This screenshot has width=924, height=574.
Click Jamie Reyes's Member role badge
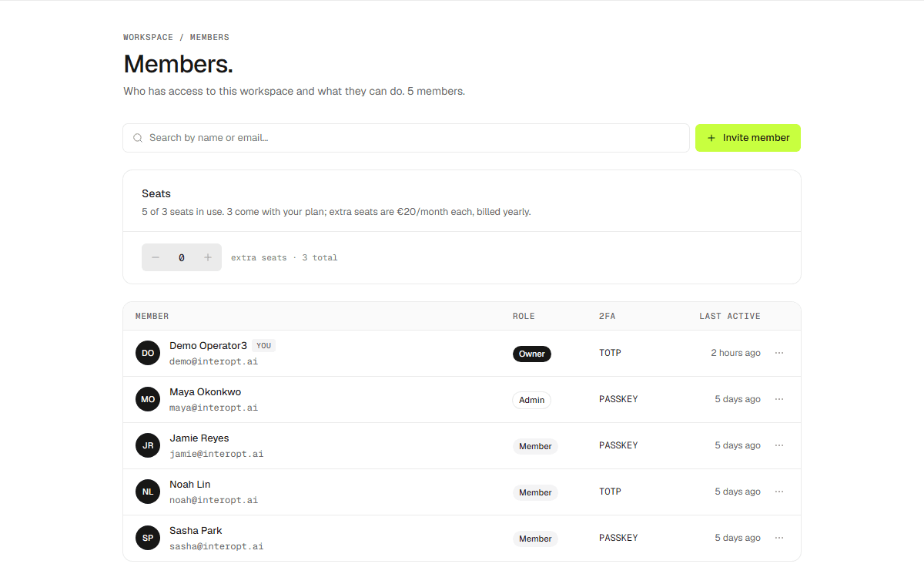tap(535, 446)
